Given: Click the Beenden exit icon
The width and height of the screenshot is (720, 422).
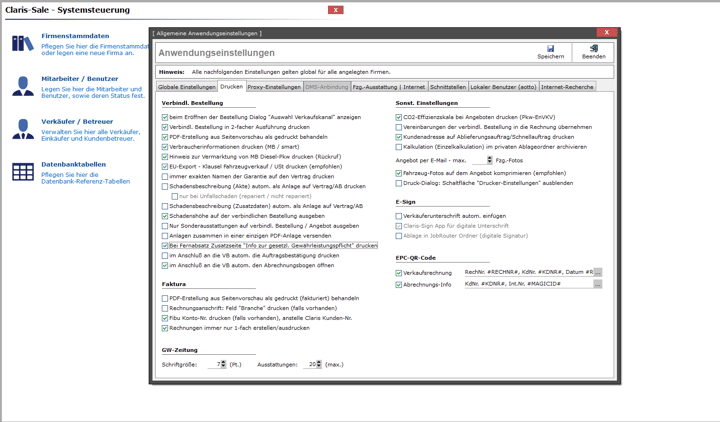Looking at the screenshot, I should coord(594,48).
